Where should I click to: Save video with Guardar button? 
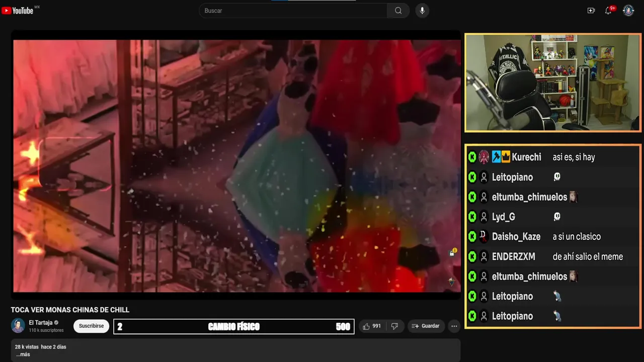tap(426, 326)
